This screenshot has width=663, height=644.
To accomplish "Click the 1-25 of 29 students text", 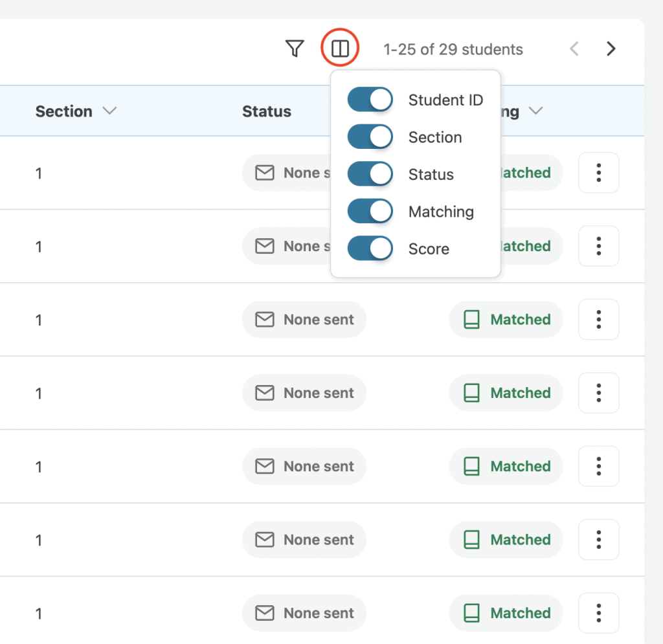I will click(453, 49).
